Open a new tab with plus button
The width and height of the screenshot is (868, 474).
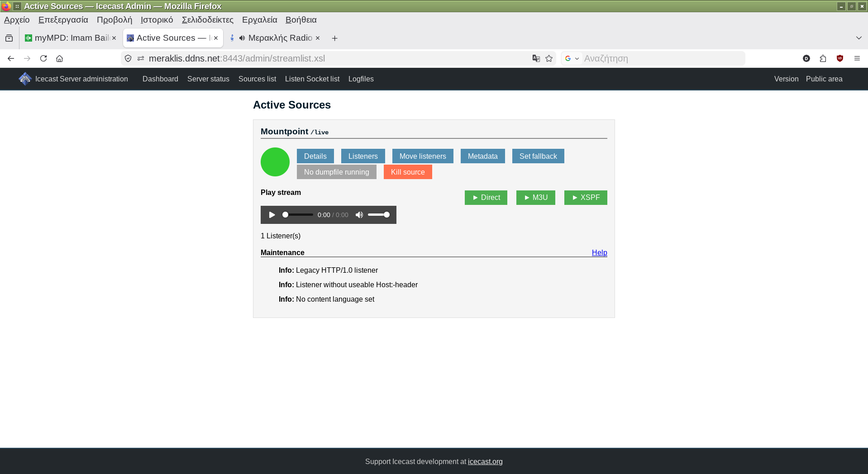334,38
